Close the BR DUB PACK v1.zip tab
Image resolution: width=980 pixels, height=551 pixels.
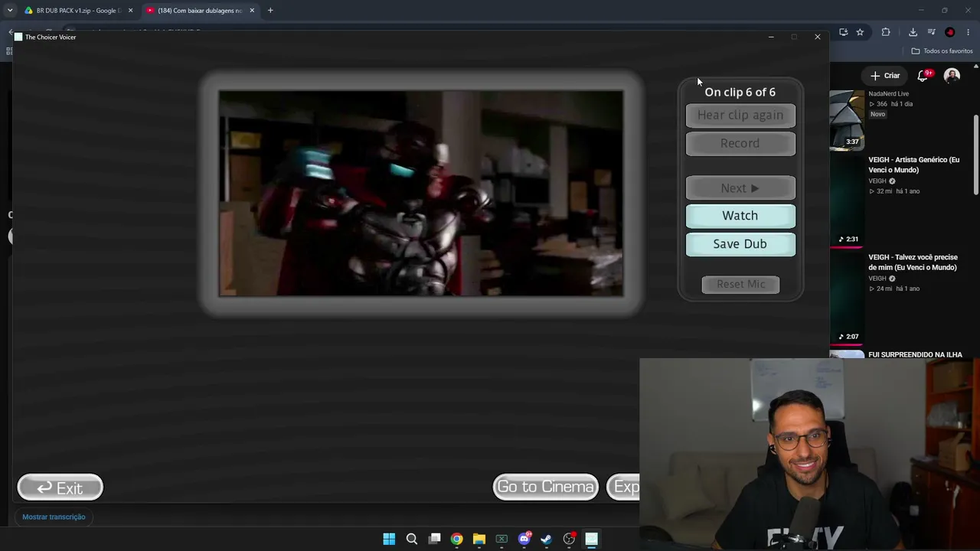click(130, 11)
